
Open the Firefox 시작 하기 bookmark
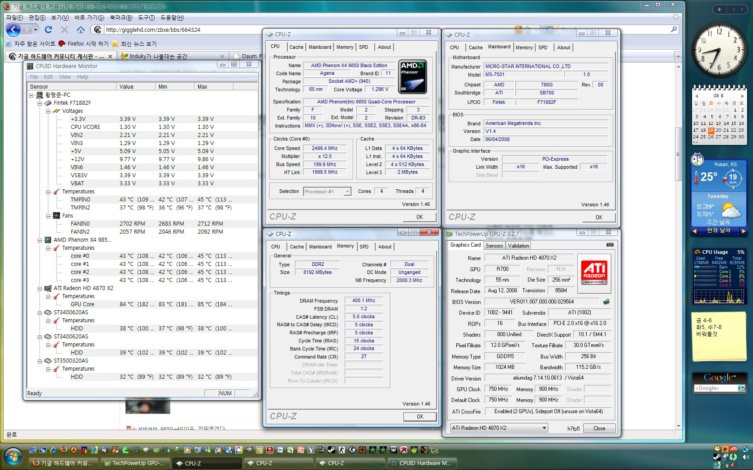pos(83,43)
